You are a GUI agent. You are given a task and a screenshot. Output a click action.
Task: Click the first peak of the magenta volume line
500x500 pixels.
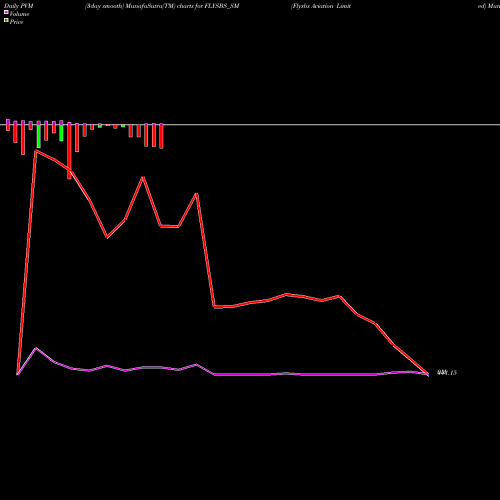(x=36, y=349)
